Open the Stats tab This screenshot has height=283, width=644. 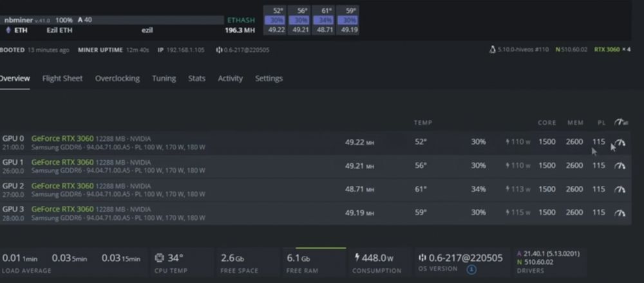tap(196, 78)
